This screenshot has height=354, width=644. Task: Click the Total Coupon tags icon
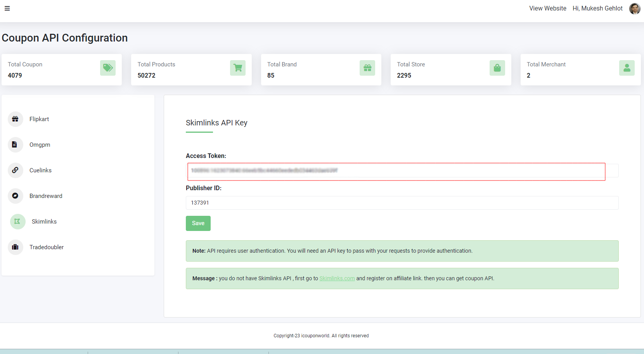pyautogui.click(x=108, y=68)
